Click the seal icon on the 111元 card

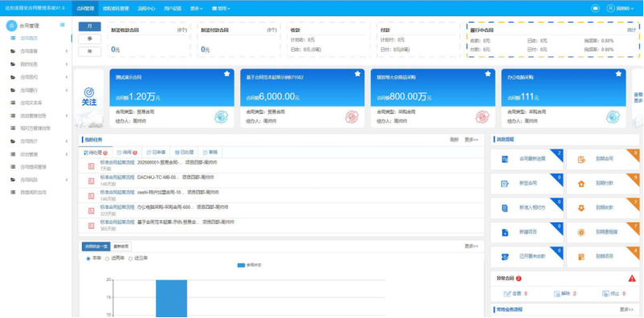point(613,117)
